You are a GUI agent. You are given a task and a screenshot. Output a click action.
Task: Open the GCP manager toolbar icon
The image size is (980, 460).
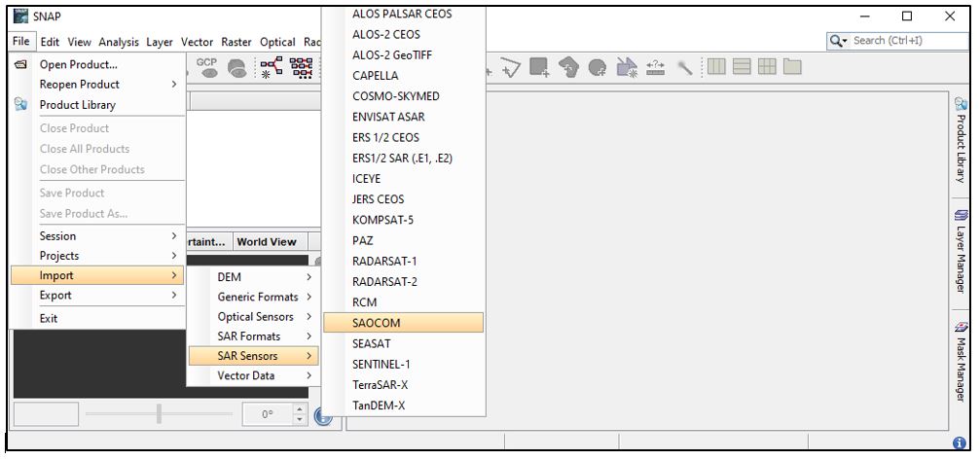click(207, 67)
